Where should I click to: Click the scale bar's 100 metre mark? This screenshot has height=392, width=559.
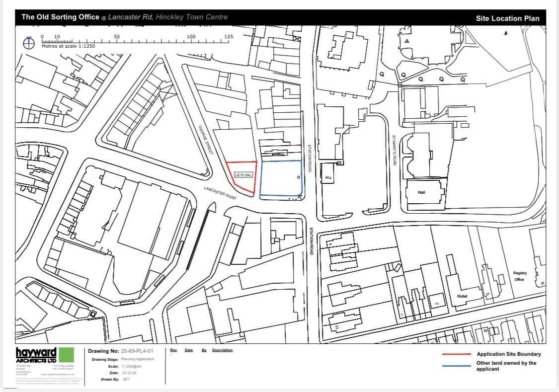point(191,37)
